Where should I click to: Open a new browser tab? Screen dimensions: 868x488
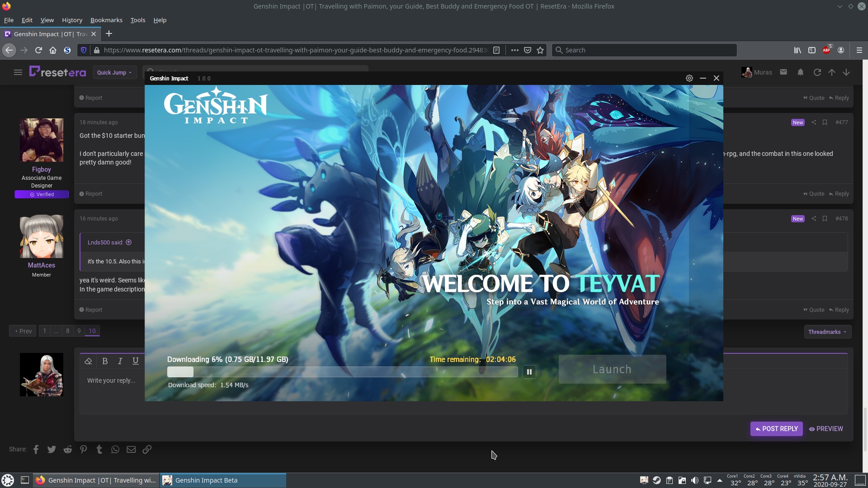tap(109, 34)
